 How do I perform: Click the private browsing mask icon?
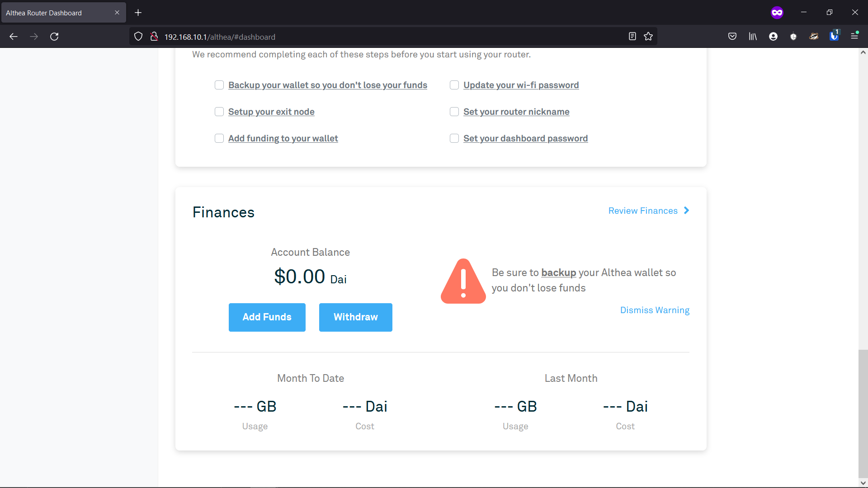point(777,13)
